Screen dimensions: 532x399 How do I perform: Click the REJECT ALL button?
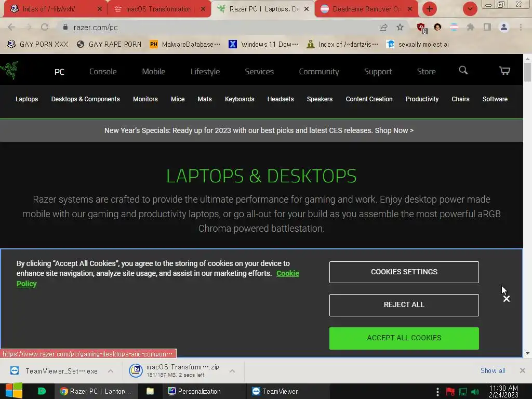pos(404,305)
